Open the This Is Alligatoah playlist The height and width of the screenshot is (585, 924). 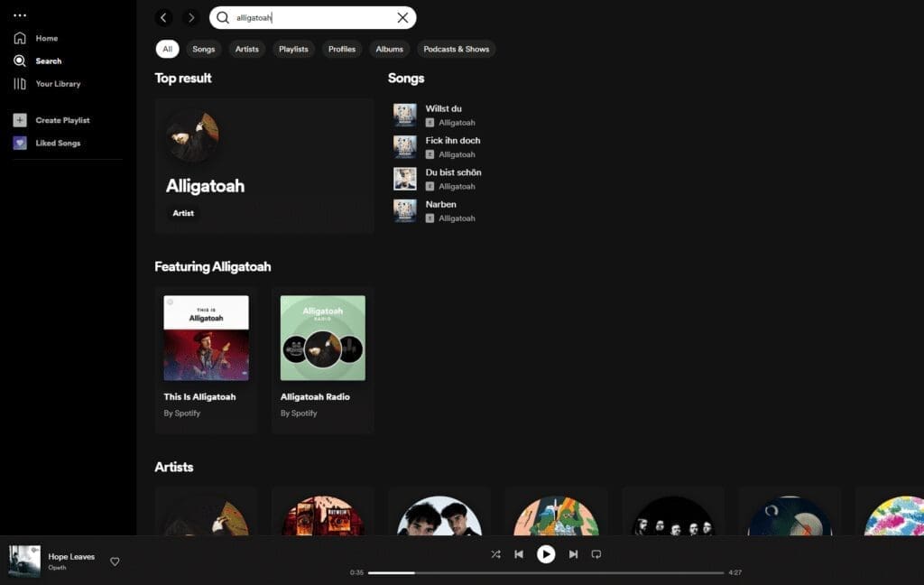tap(207, 359)
